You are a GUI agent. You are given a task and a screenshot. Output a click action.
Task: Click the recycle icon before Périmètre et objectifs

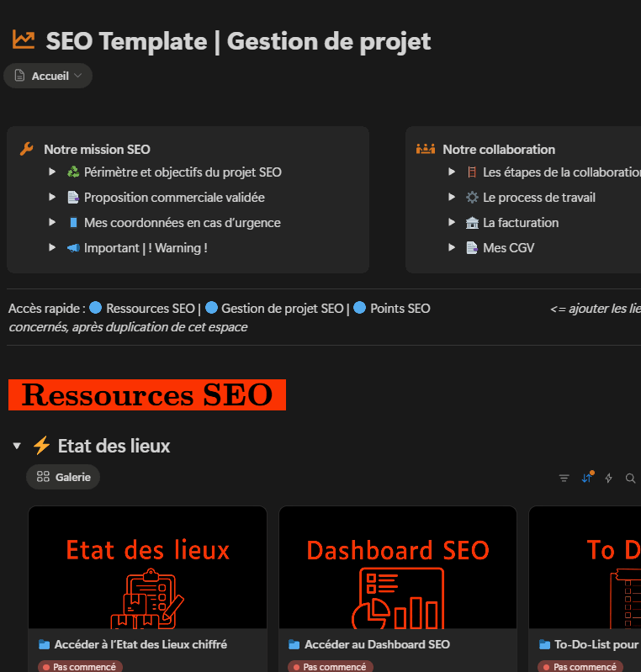(x=73, y=172)
